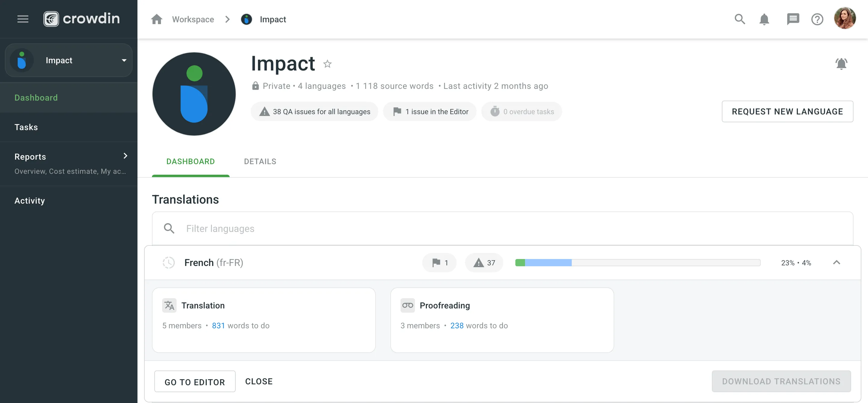The image size is (868, 403).
Task: Open the Activity section in sidebar
Action: [30, 200]
